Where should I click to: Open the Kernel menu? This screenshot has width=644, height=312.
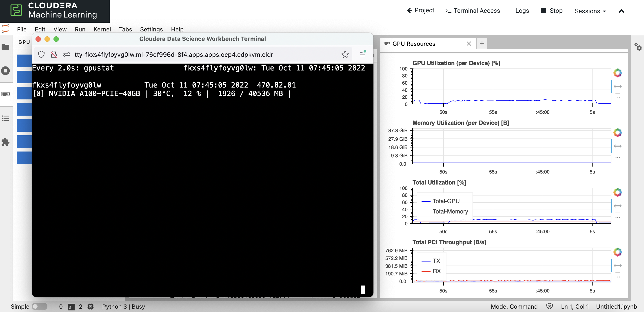pyautogui.click(x=102, y=29)
